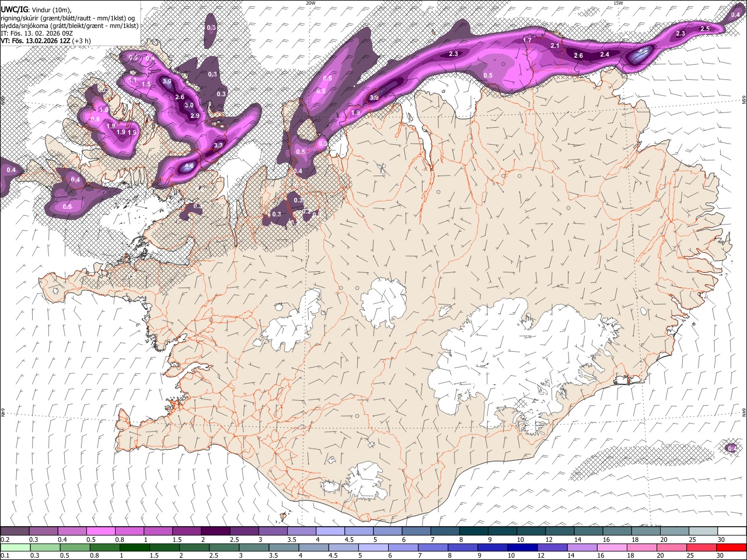The width and height of the screenshot is (747, 560).
Task: Select the 1.5 value on the map
Action: (146, 85)
